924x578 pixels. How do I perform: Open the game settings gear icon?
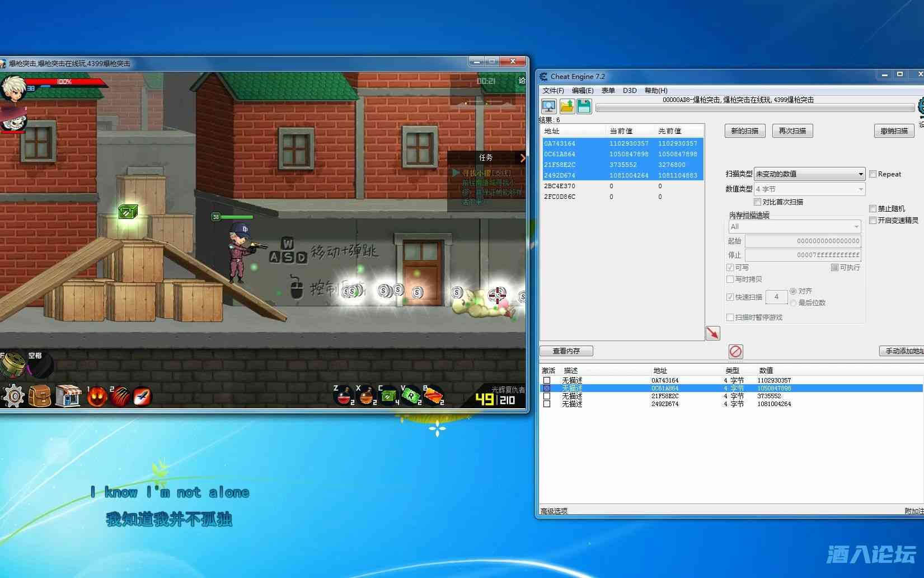click(13, 396)
